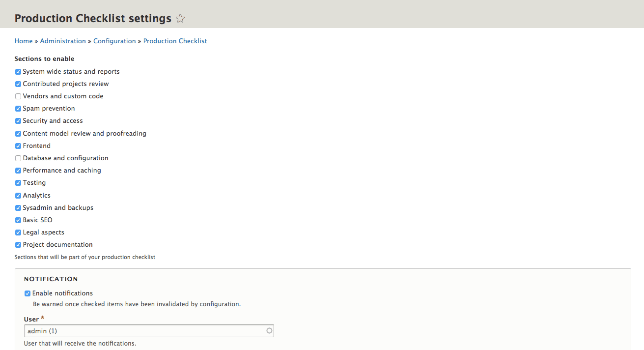
Task: Turn off Performance and caching section
Action: point(18,171)
